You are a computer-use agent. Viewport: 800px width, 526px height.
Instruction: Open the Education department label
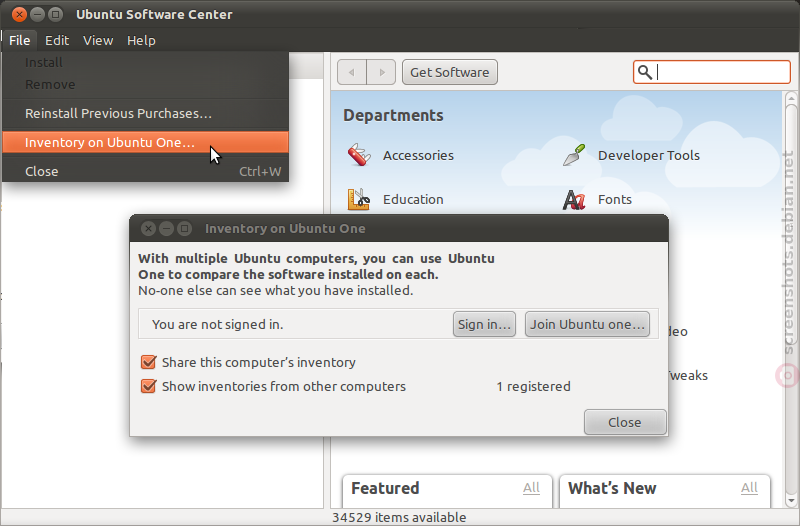click(413, 199)
